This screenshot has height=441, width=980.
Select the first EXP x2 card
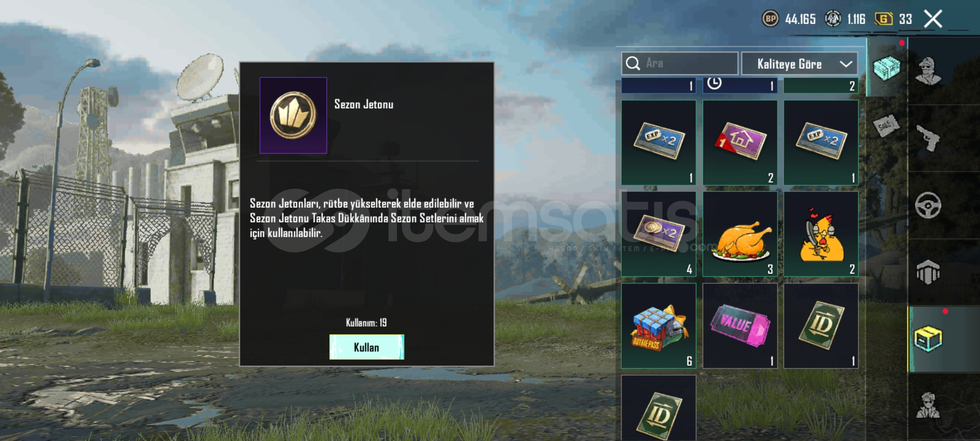(659, 143)
